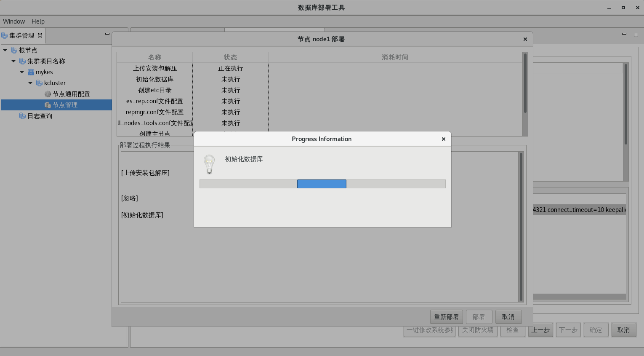Switch to the 集群管理 tab

coord(21,35)
